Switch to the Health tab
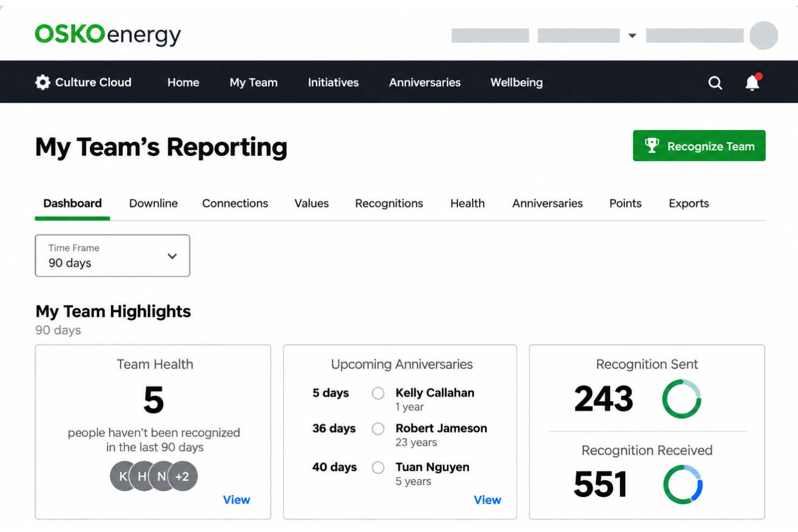798x532 pixels. point(467,203)
